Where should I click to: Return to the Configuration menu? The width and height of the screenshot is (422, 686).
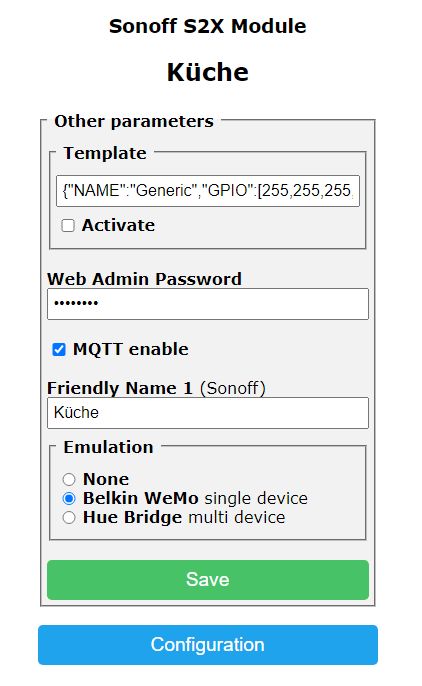tap(208, 645)
